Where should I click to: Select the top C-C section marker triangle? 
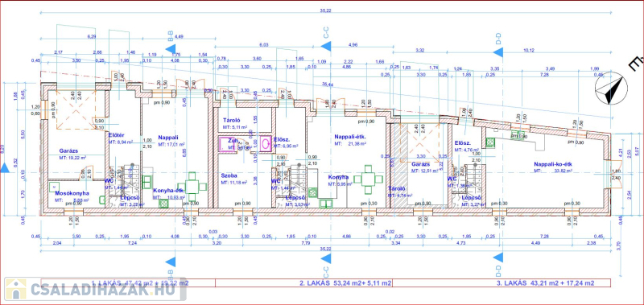pyautogui.click(x=326, y=46)
